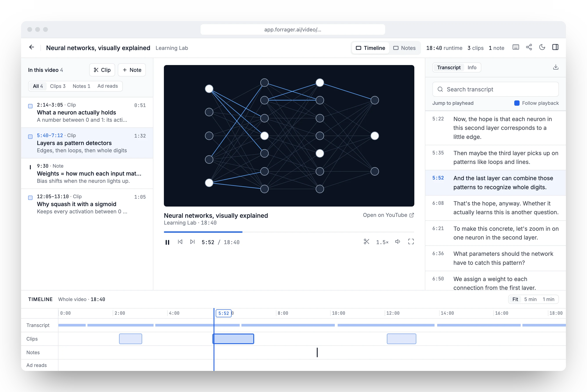
Task: Toggle the side panel layout icon
Action: pyautogui.click(x=555, y=47)
